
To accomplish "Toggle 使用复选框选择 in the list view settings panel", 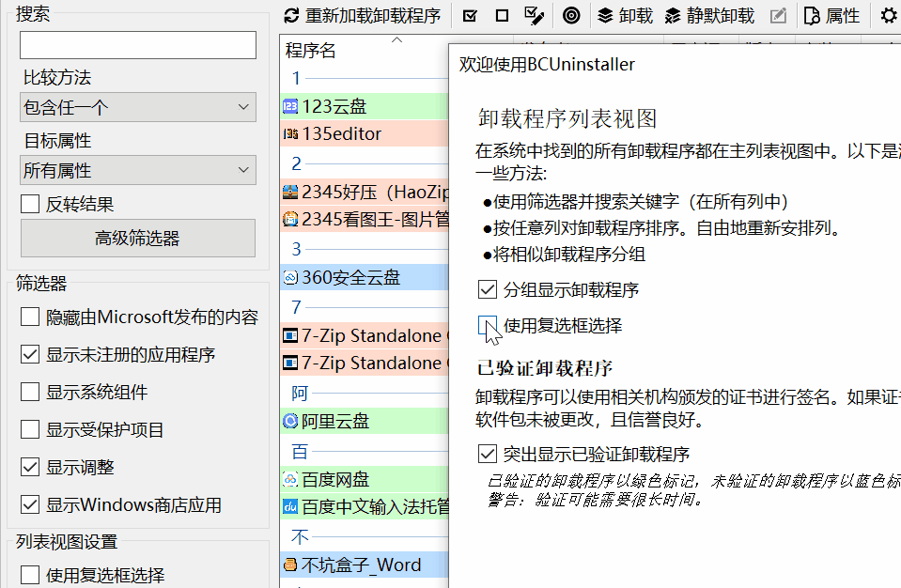I will click(x=30, y=575).
